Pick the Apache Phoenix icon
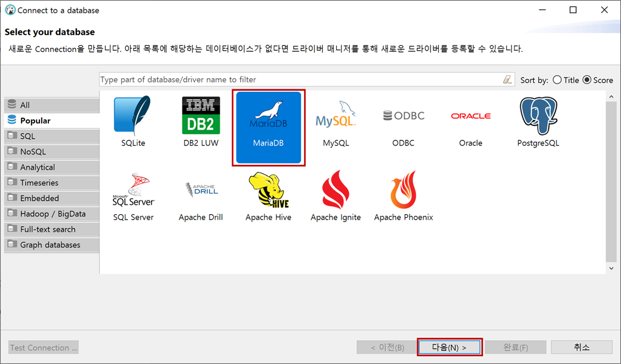This screenshot has height=364, width=621. click(x=403, y=190)
